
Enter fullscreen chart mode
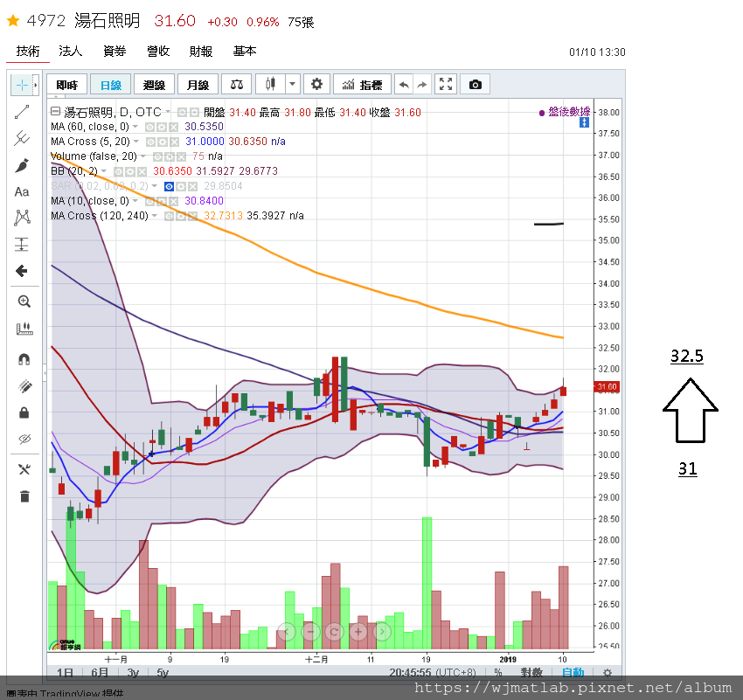[x=446, y=85]
